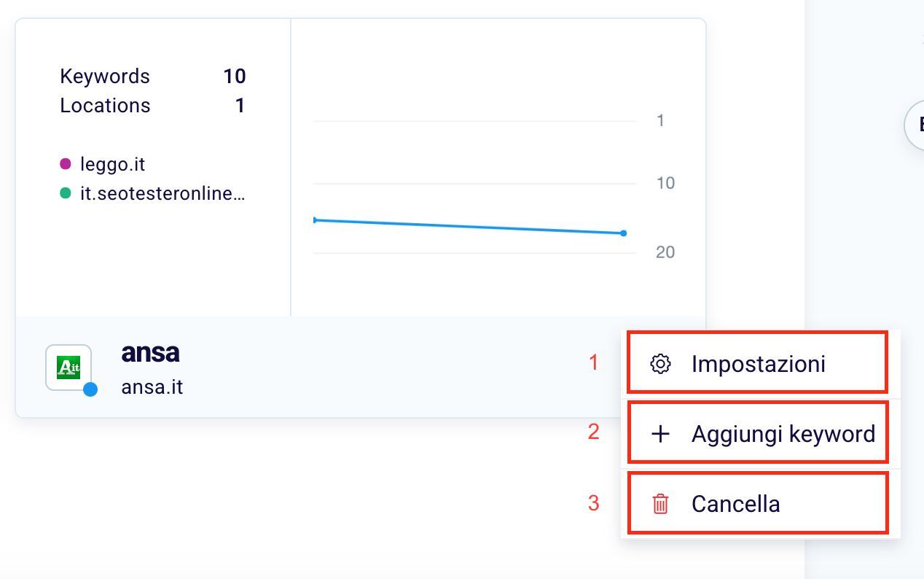Screen dimensions: 924x579
Task: Open the it.seotesteronline competitor label
Action: point(163,193)
